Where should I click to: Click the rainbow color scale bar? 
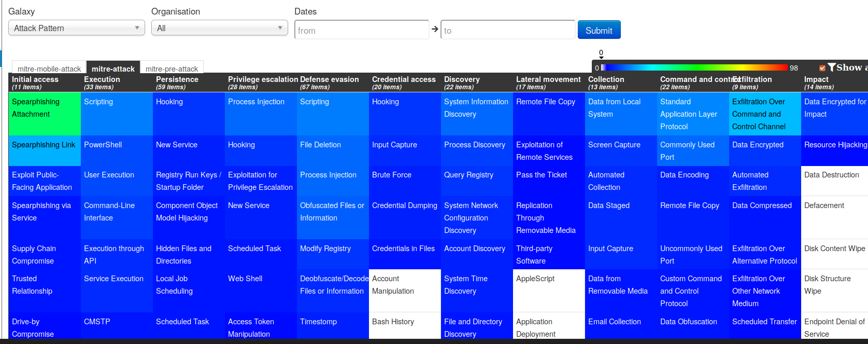[x=693, y=67]
